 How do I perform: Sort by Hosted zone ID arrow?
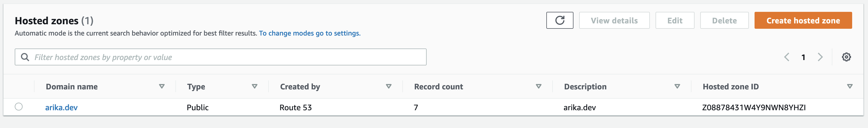849,87
